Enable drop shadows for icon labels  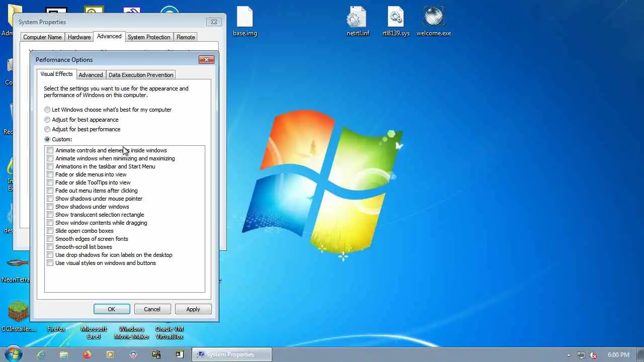coord(50,255)
